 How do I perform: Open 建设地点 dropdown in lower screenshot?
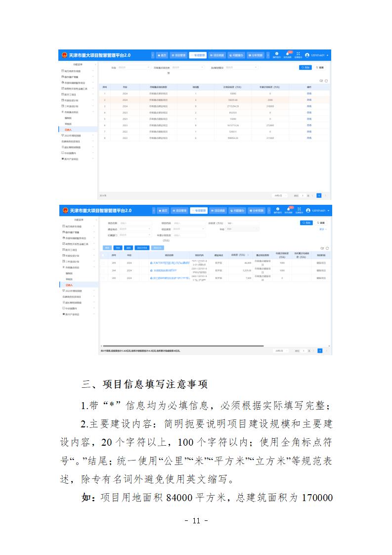[x=135, y=230]
